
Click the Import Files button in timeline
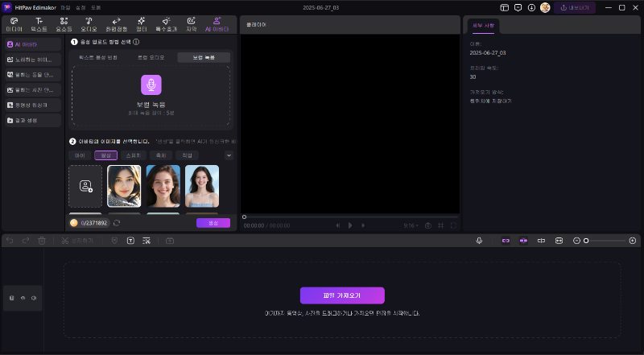[342, 295]
